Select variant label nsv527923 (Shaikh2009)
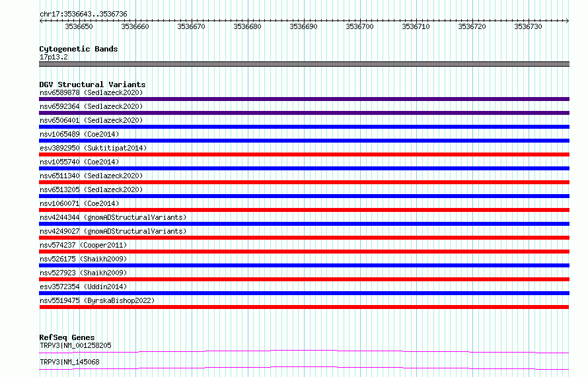This screenshot has height=377, width=588. [83, 273]
